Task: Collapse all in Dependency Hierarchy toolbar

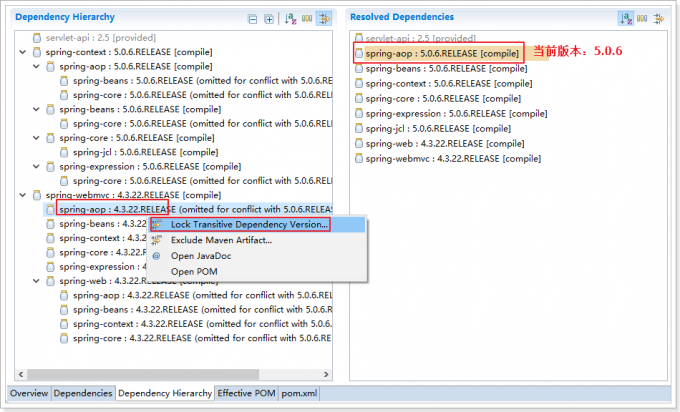Action: tap(253, 18)
